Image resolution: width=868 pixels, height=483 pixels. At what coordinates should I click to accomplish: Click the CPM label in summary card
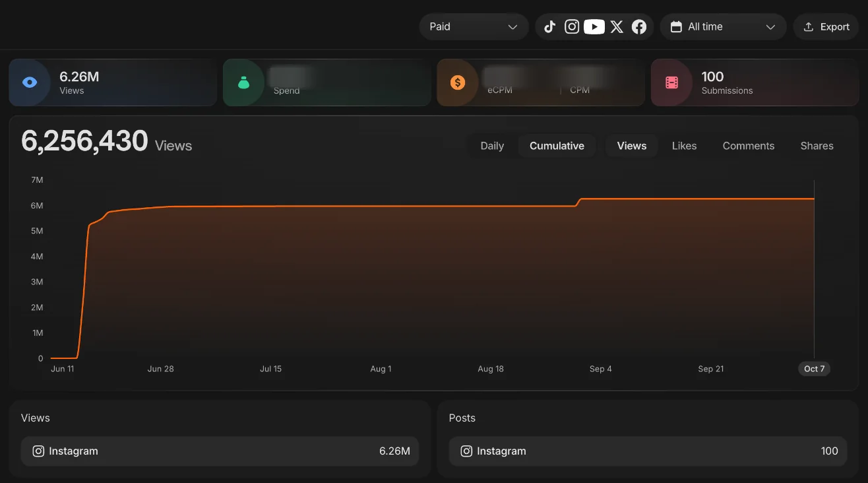point(580,90)
